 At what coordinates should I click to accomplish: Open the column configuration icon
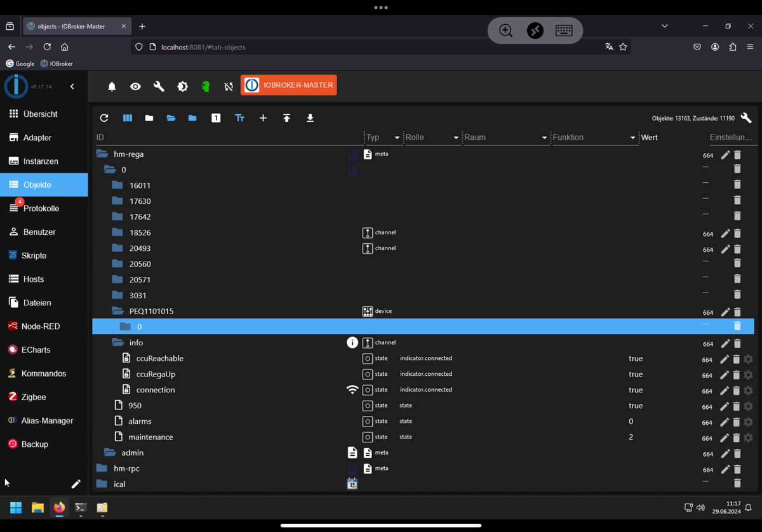(128, 118)
